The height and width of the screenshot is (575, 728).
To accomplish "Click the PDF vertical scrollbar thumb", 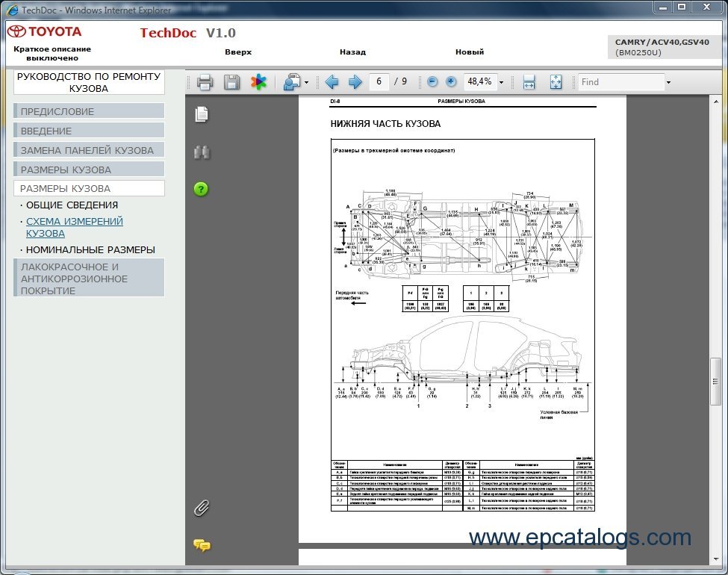I will click(715, 382).
